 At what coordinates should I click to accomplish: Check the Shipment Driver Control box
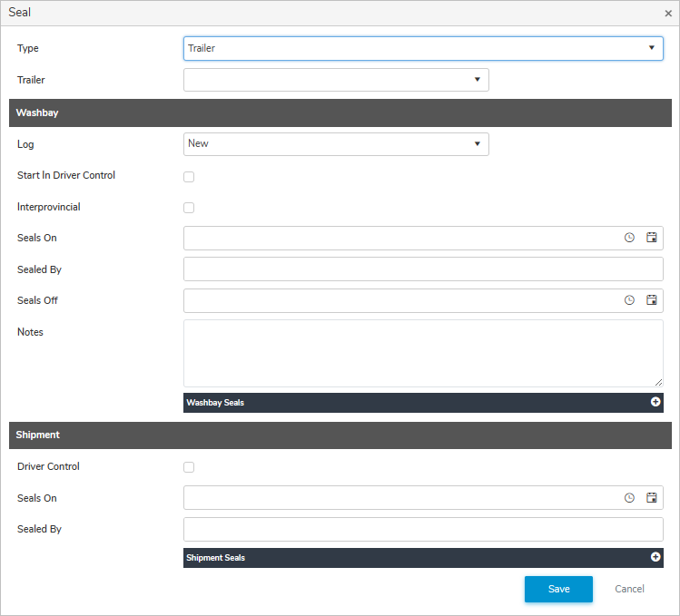[x=189, y=467]
